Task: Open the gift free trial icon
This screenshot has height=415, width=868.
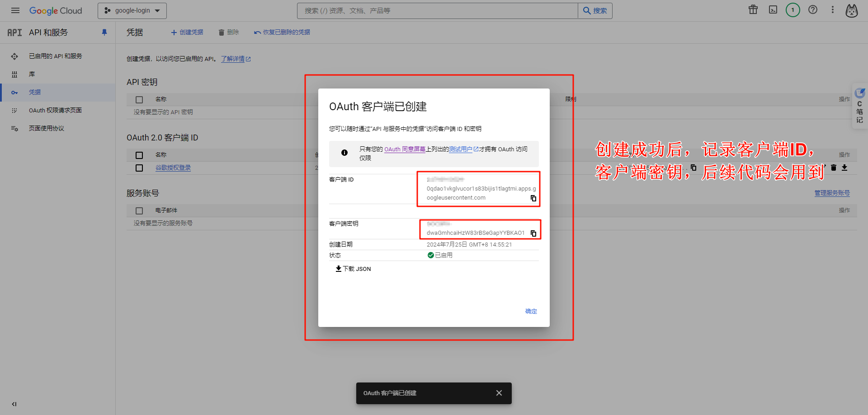Action: pyautogui.click(x=753, y=10)
